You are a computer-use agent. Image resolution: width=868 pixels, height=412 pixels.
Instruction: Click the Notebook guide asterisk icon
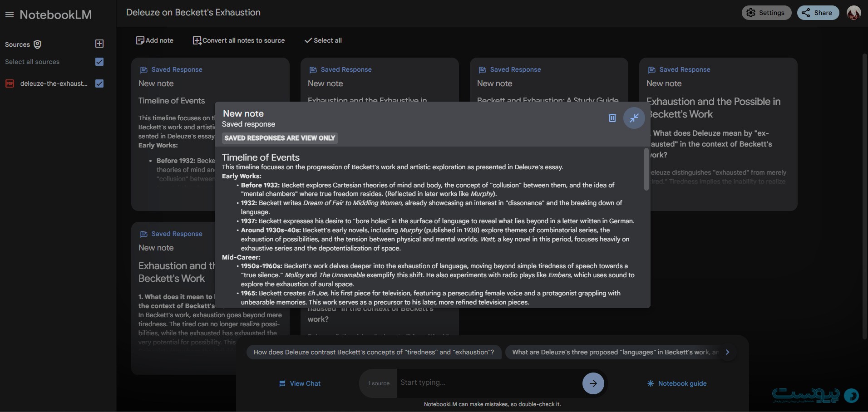651,383
